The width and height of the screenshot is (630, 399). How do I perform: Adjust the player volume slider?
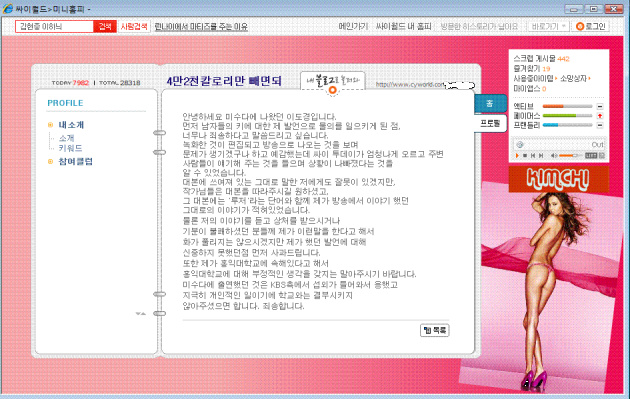click(570, 155)
